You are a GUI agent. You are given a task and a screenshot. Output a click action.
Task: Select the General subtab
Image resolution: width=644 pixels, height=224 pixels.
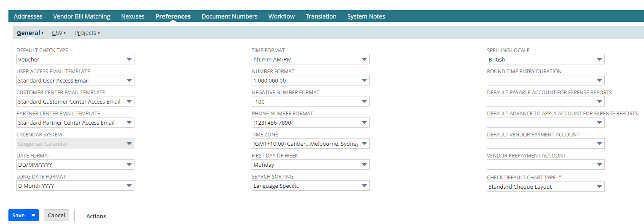tap(28, 33)
